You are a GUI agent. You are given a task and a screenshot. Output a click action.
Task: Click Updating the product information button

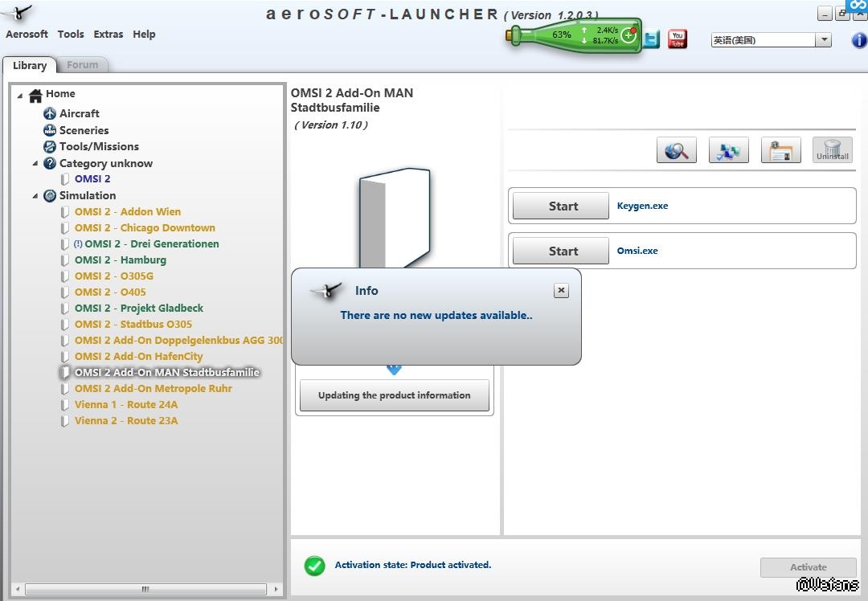pos(394,395)
